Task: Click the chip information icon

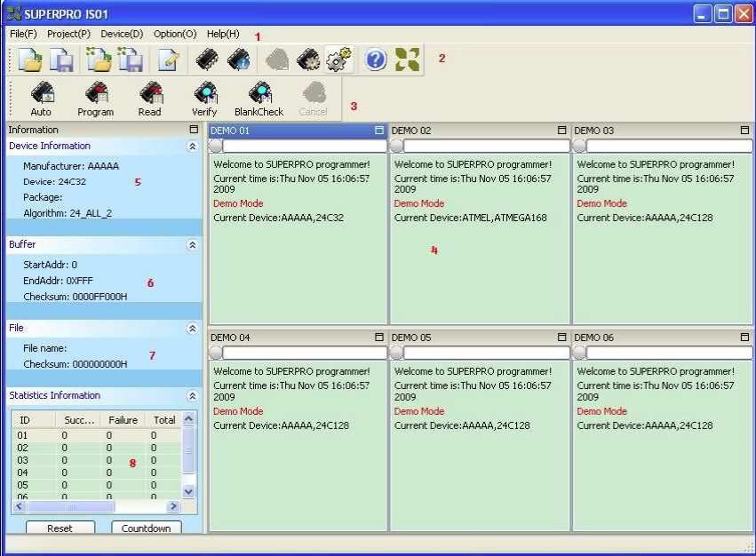Action: click(238, 60)
